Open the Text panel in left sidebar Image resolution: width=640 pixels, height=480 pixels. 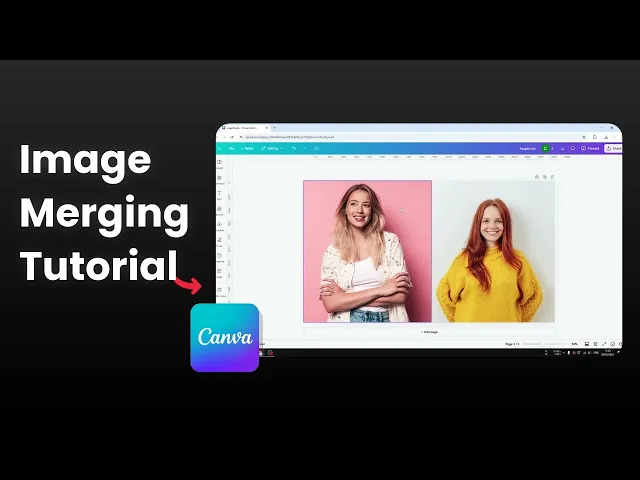(x=220, y=195)
